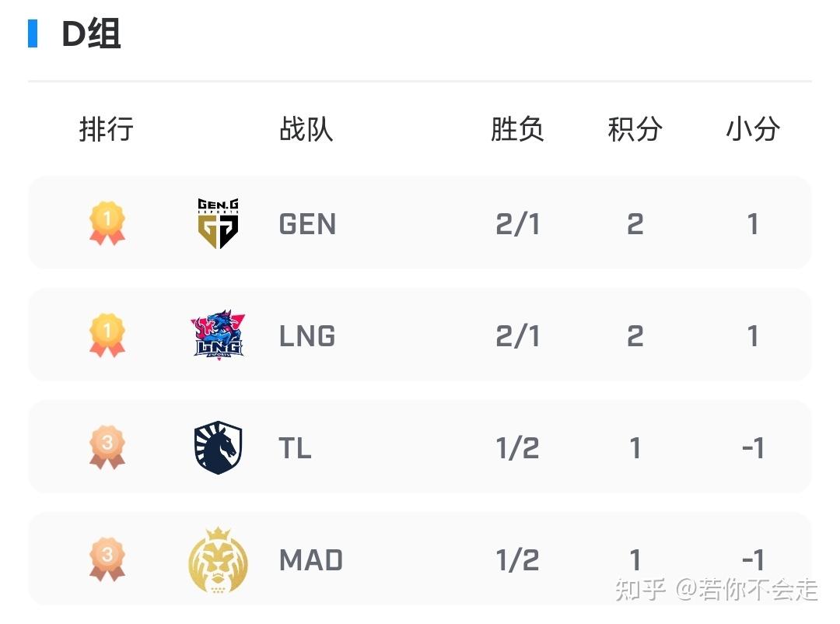Viewport: 840px width, 624px height.
Task: Select the GEN team name
Action: point(307,224)
